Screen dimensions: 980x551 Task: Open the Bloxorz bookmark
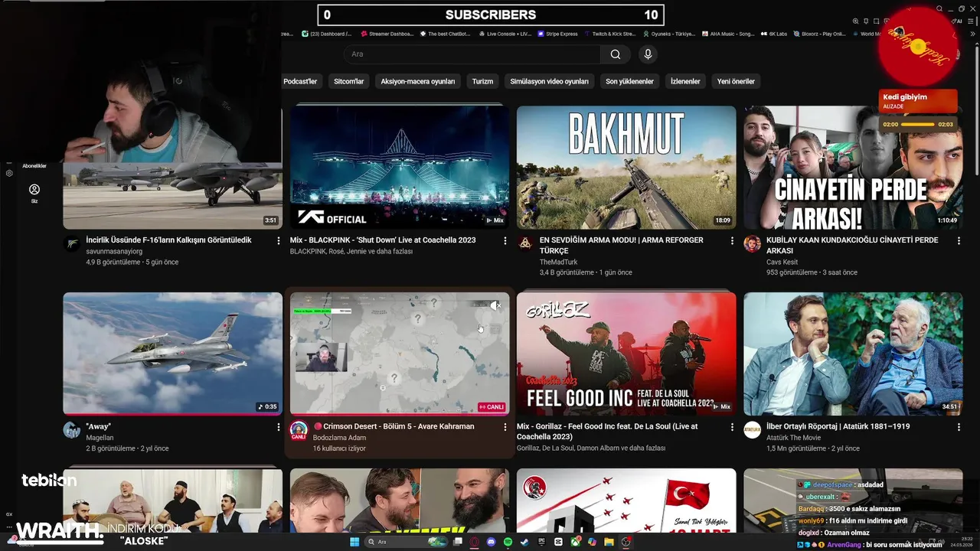click(818, 34)
